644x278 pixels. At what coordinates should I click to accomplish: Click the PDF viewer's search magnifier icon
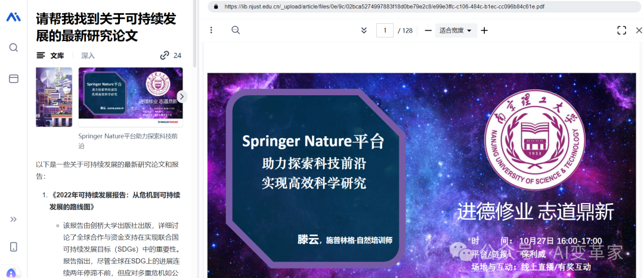click(x=236, y=30)
